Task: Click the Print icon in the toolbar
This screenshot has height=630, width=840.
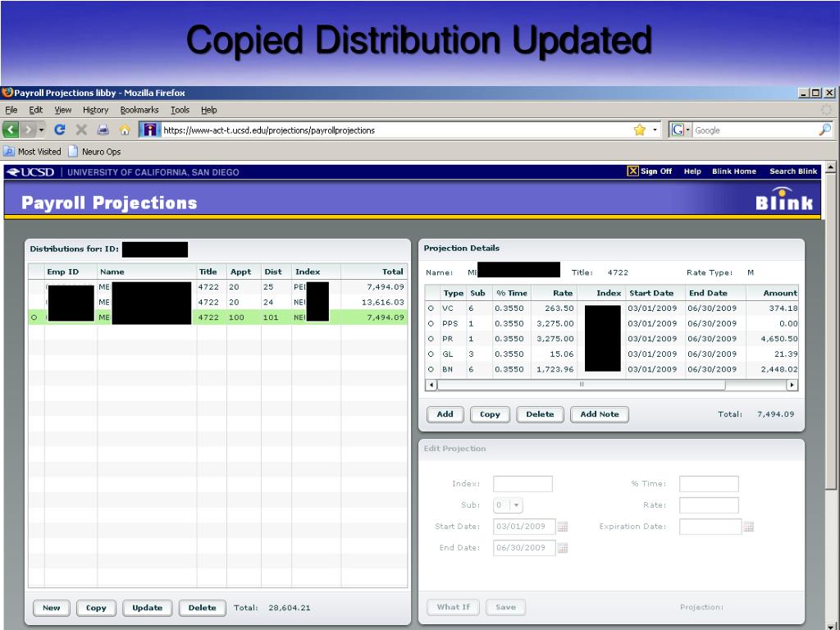Action: tap(103, 130)
